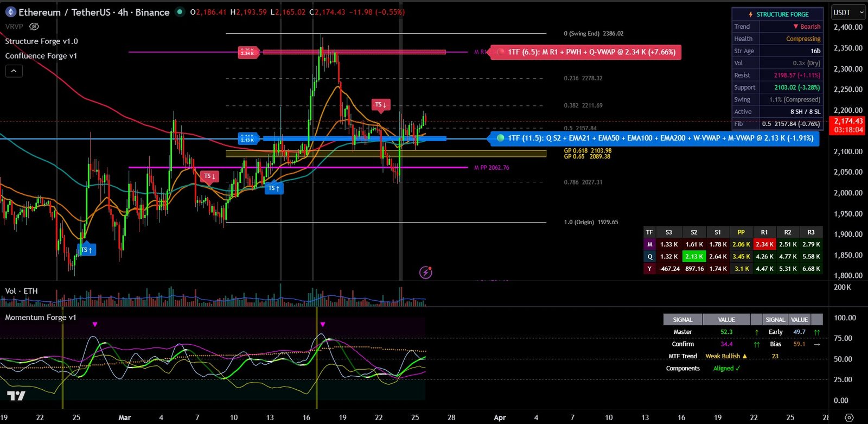Click the Master value 52.3
The image size is (868, 424).
726,332
